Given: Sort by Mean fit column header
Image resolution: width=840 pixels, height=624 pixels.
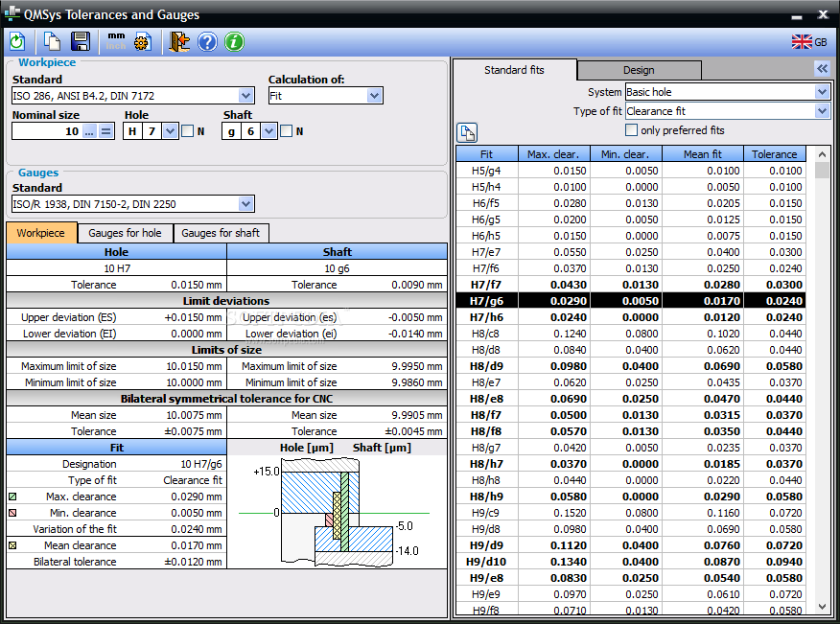Looking at the screenshot, I should pos(702,154).
